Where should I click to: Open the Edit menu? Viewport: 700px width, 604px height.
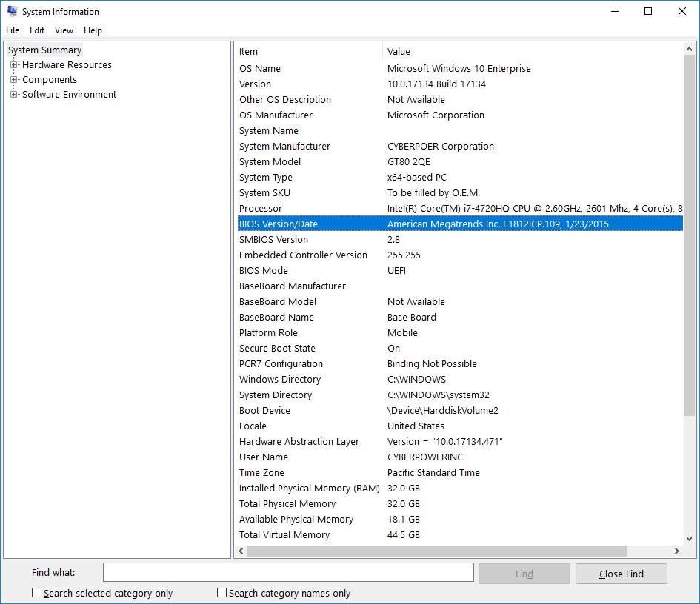point(36,30)
